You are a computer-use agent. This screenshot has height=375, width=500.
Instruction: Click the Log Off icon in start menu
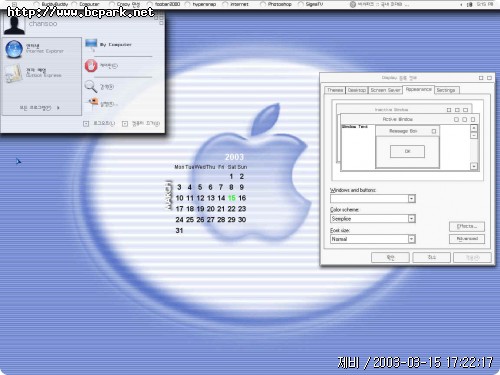click(x=86, y=124)
